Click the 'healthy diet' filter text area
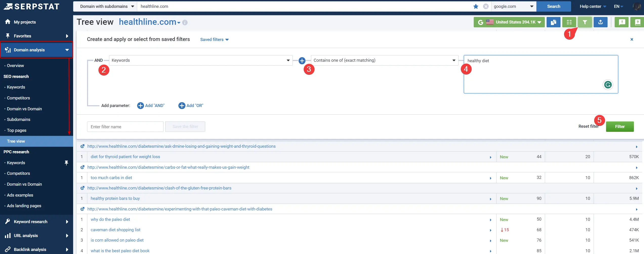The height and width of the screenshot is (254, 644). tap(541, 74)
